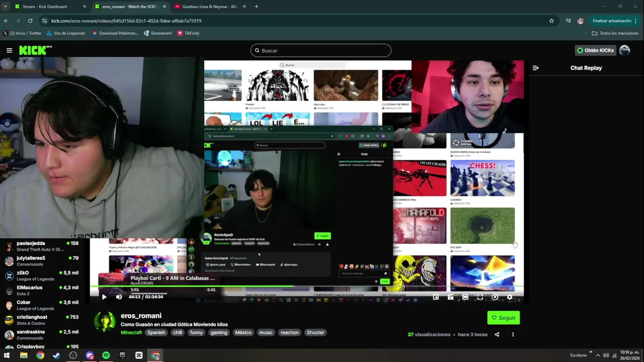View site information icon in address bar
644x362 pixels.
click(45, 21)
